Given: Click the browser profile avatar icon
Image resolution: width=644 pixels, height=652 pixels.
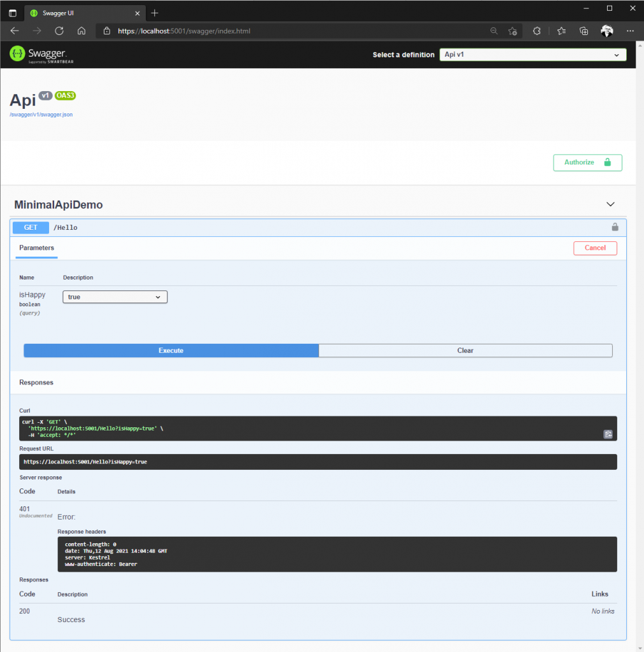Looking at the screenshot, I should [x=606, y=31].
